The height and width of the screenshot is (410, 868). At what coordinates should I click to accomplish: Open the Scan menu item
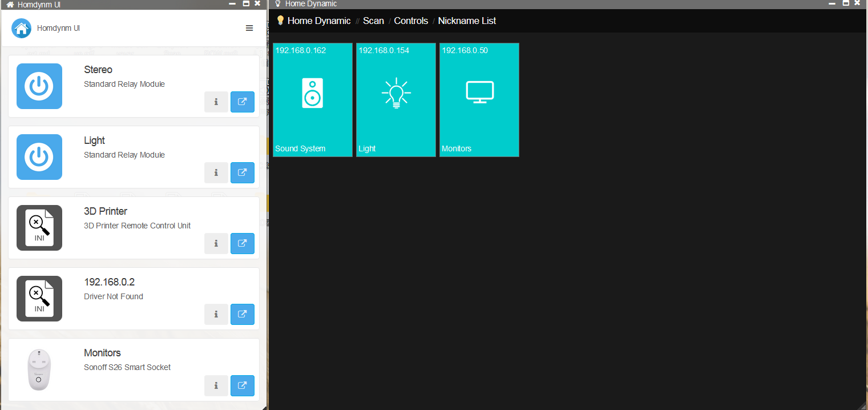point(373,21)
